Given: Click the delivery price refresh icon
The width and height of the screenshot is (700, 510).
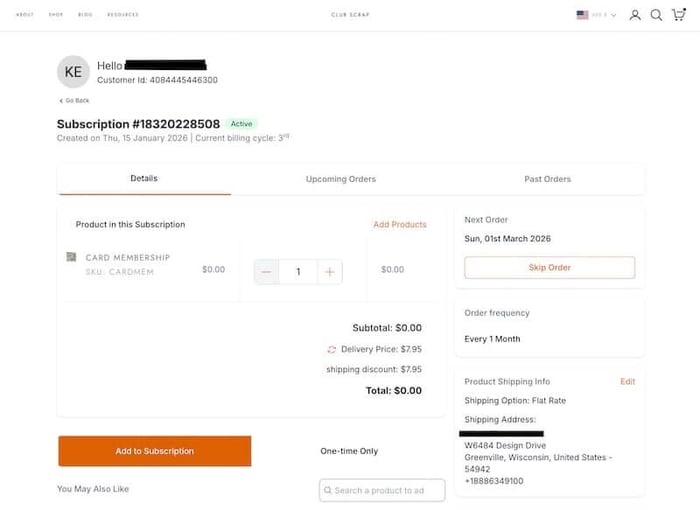Looking at the screenshot, I should tap(331, 349).
